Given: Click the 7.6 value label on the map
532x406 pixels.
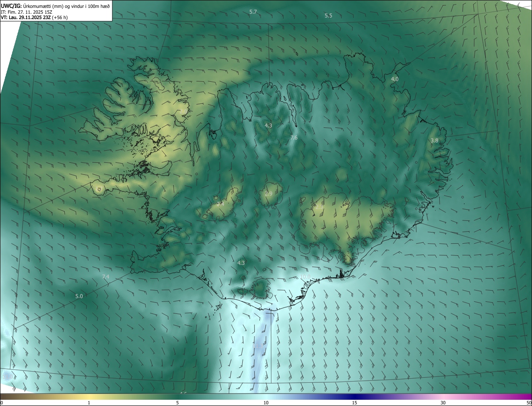Looking at the screenshot, I should coord(294,138).
